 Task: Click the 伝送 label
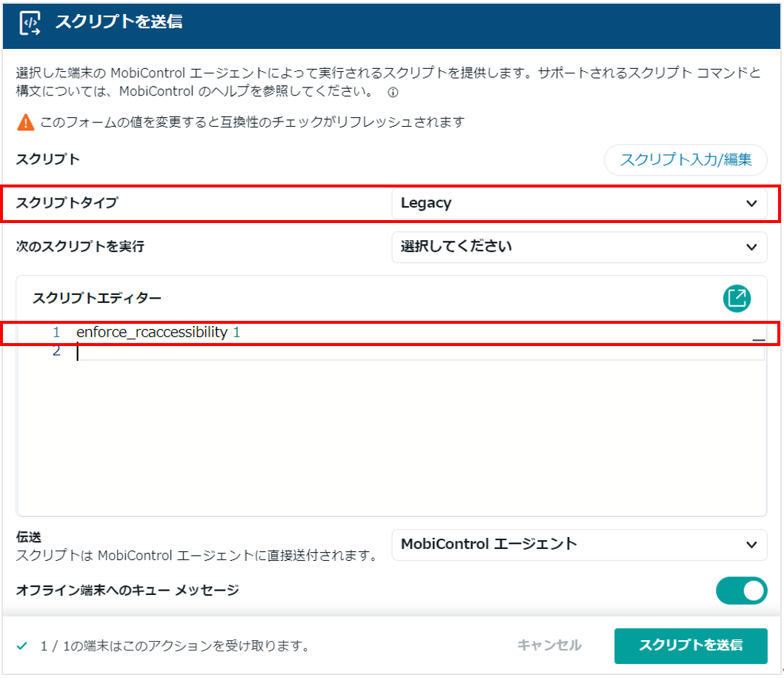pyautogui.click(x=28, y=537)
